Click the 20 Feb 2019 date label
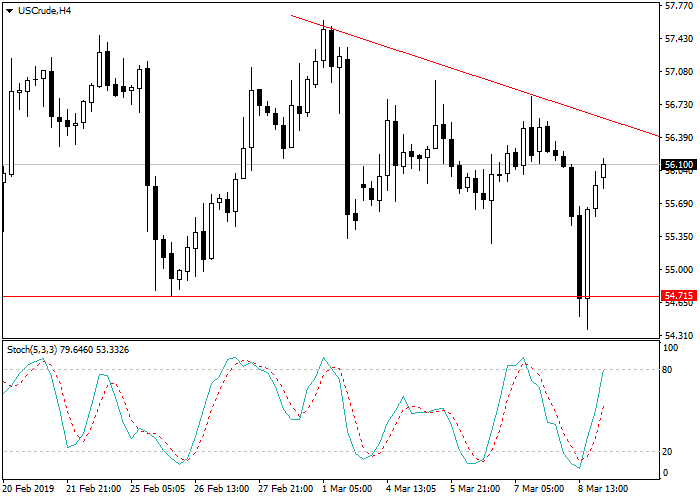Viewport: 700px width, 500px height. pyautogui.click(x=29, y=489)
